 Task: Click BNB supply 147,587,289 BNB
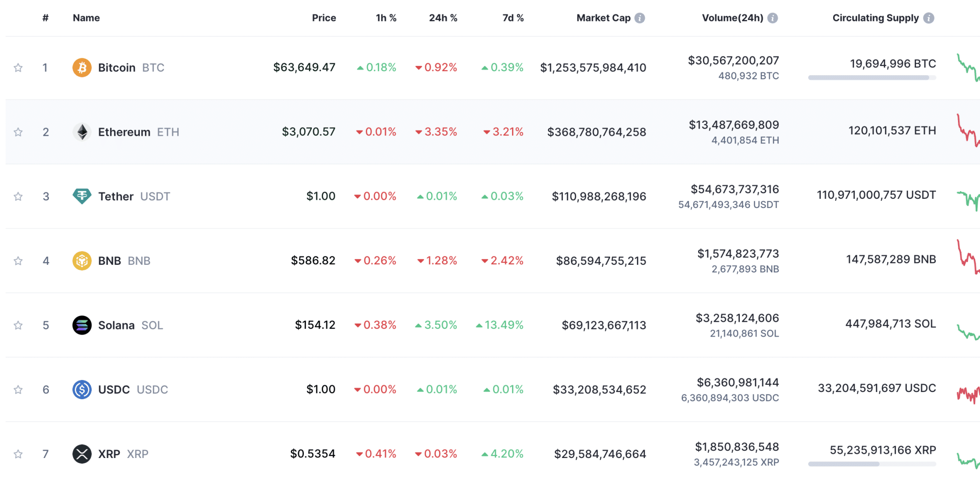point(891,260)
